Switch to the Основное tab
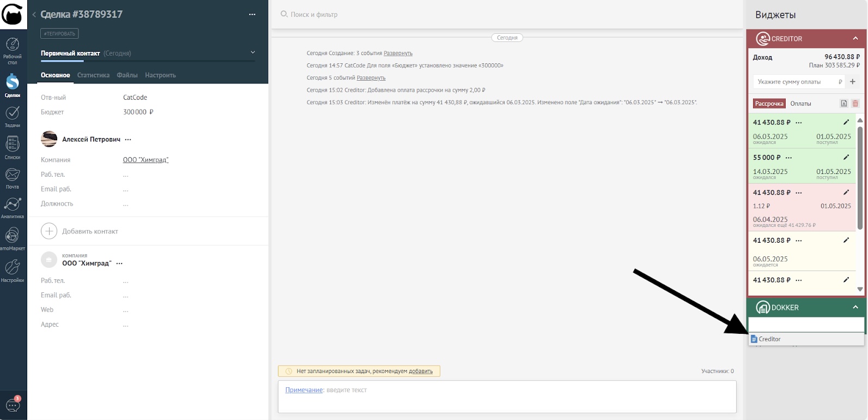This screenshot has width=868, height=420. (x=56, y=75)
